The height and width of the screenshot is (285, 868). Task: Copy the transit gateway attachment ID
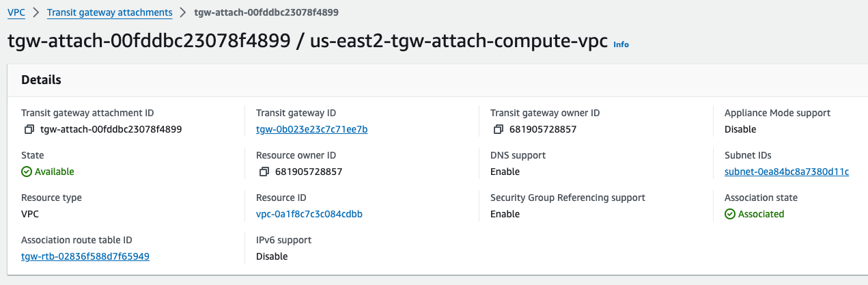[x=29, y=129]
